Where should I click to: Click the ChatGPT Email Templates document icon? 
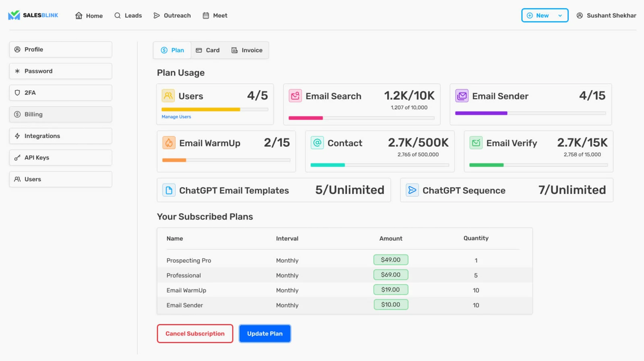[x=169, y=190]
